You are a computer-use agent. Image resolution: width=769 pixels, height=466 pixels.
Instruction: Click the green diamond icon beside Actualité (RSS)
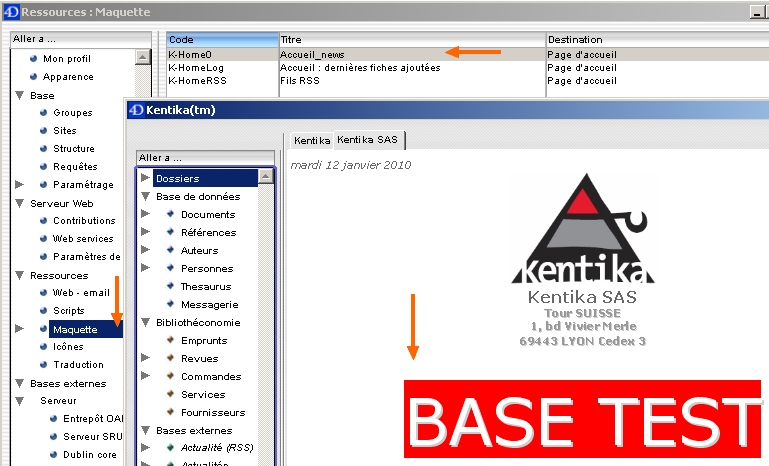click(170, 447)
